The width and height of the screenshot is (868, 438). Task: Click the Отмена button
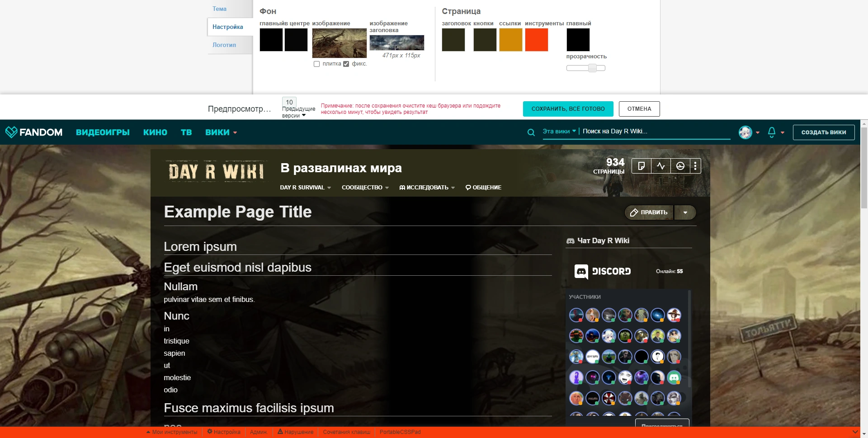639,109
